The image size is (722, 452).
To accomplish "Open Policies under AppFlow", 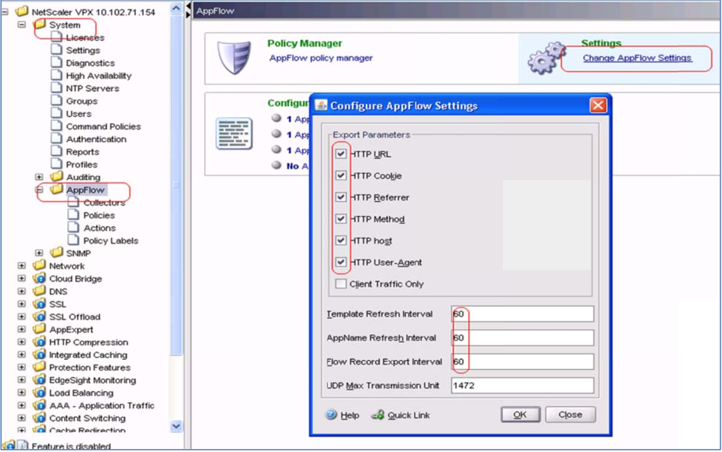I will pos(99,215).
